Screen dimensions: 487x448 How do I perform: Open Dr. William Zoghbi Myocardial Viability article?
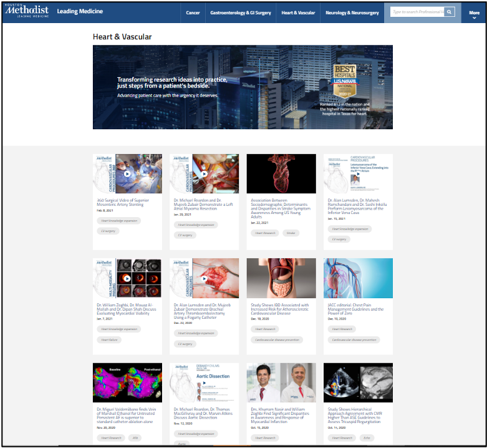click(127, 309)
